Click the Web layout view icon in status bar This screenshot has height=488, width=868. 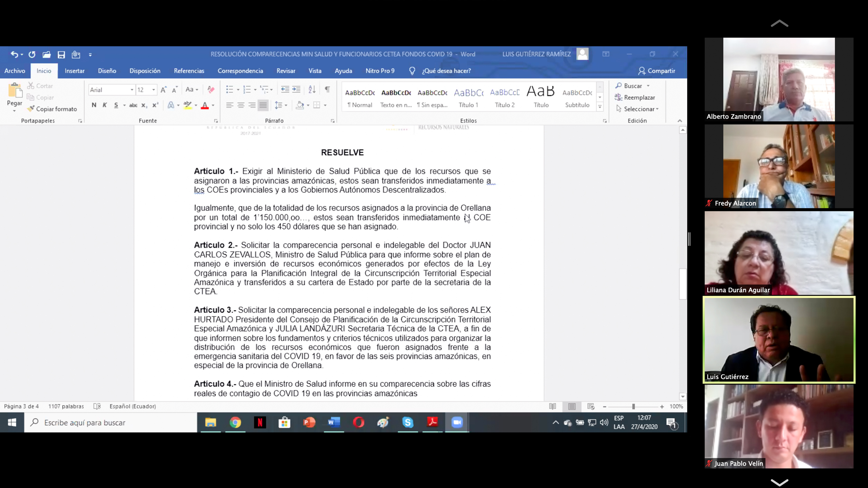(x=591, y=406)
